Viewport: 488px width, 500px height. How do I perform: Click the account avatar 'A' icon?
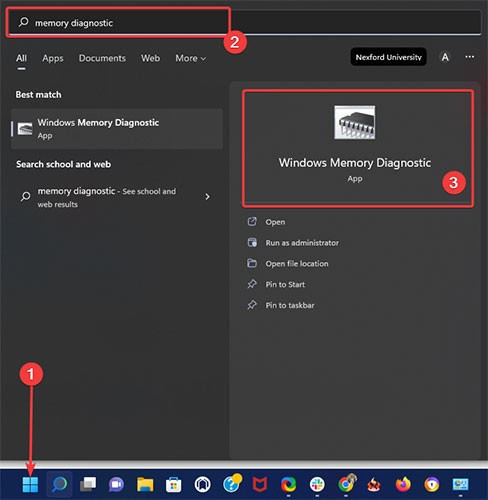coord(445,57)
